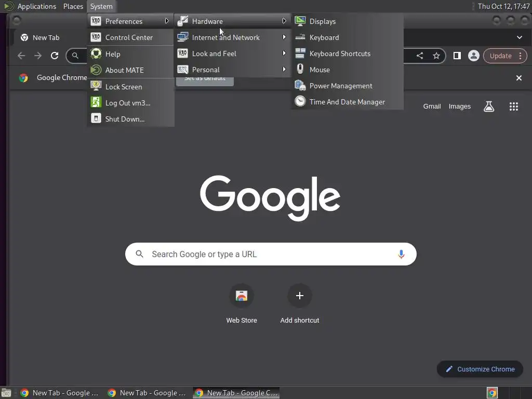Viewport: 532px width, 399px height.
Task: Open the Applications menu
Action: coord(37,6)
